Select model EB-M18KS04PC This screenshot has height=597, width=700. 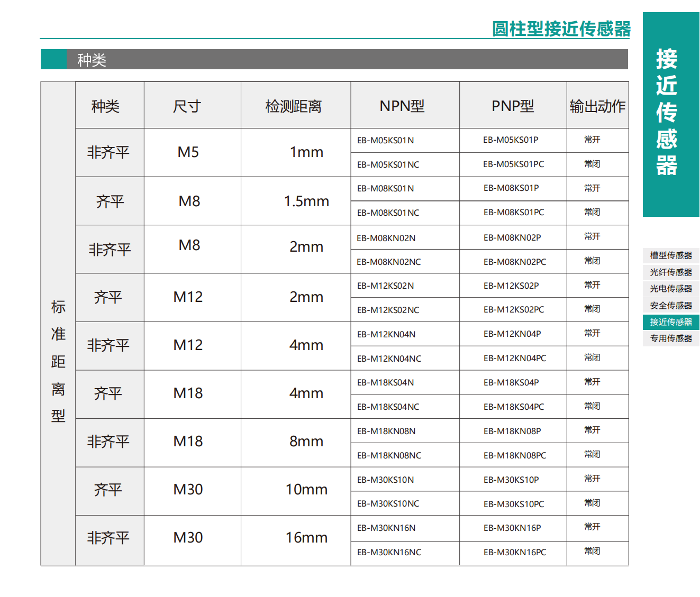(x=514, y=407)
